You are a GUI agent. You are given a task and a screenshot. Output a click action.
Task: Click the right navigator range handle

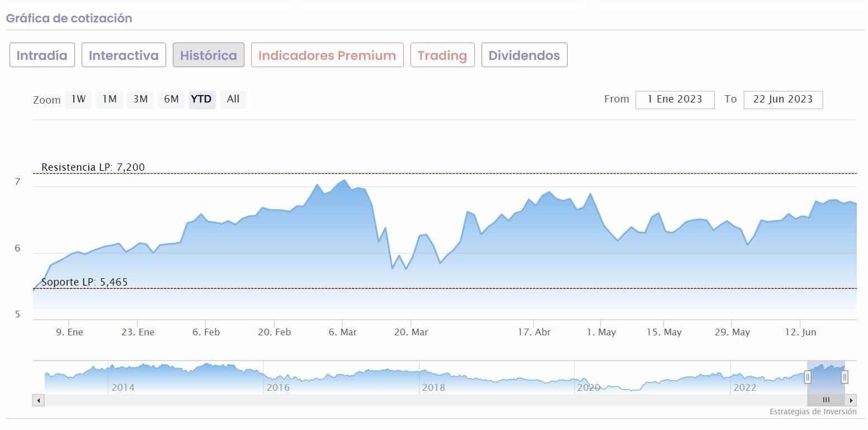845,377
